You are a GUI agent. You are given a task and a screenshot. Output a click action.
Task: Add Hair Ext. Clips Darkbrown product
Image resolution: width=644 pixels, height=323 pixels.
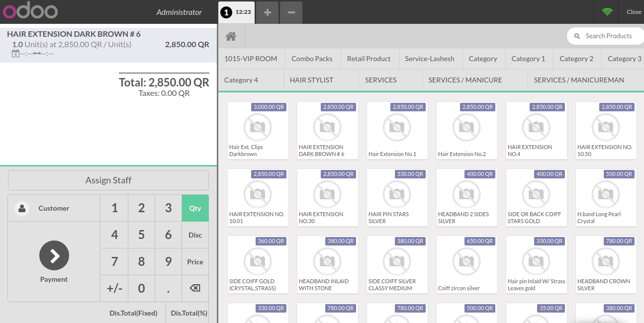258,131
